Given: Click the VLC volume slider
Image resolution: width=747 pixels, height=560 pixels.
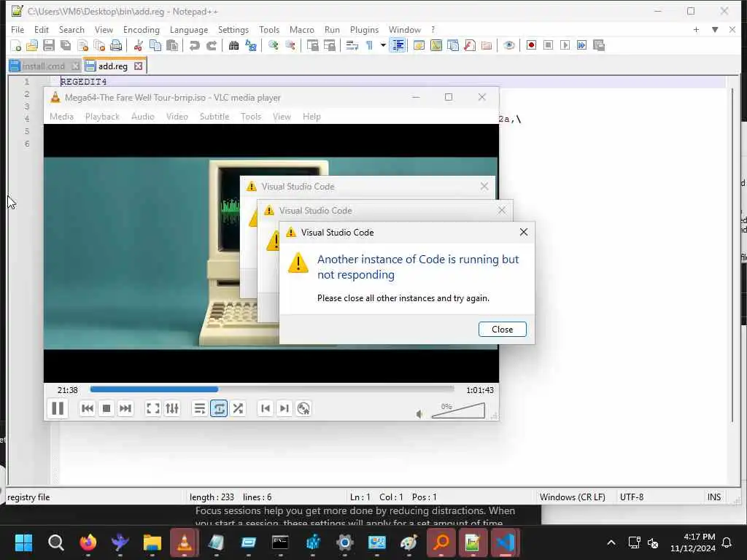Looking at the screenshot, I should [x=458, y=411].
